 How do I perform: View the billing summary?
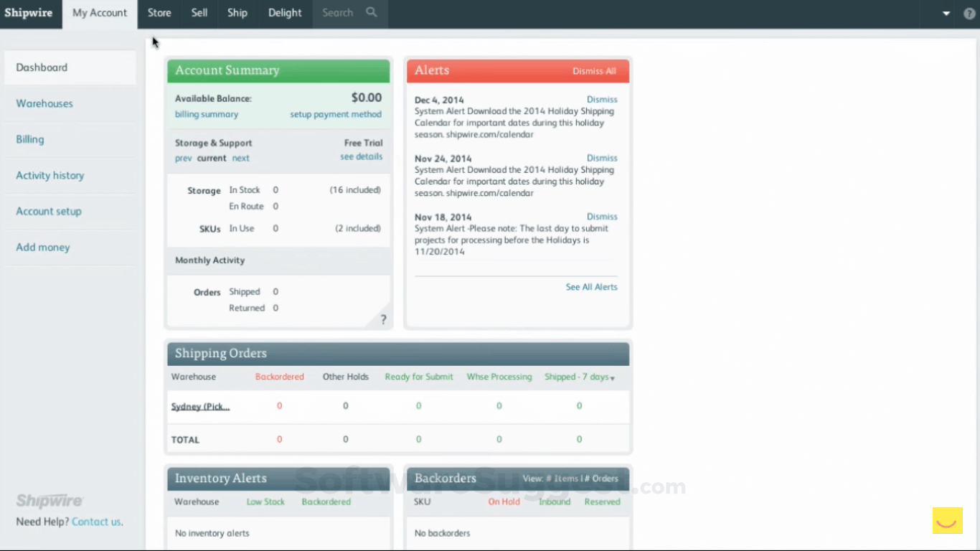(207, 114)
